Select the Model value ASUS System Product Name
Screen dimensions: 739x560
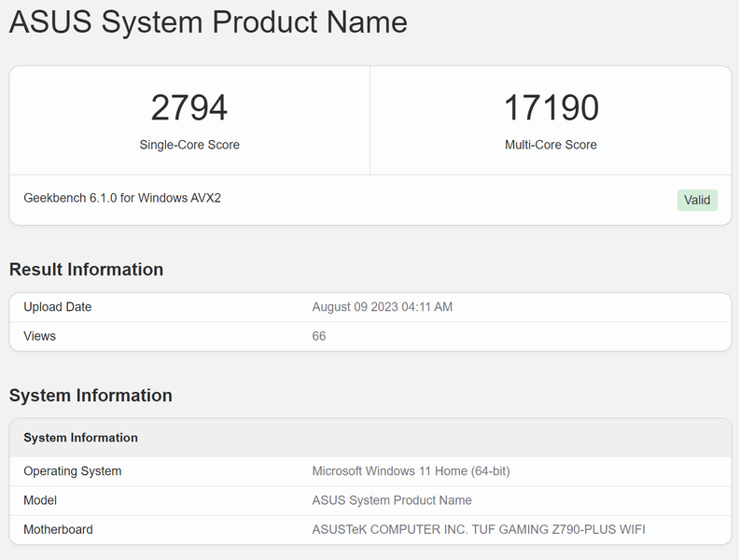click(x=392, y=500)
